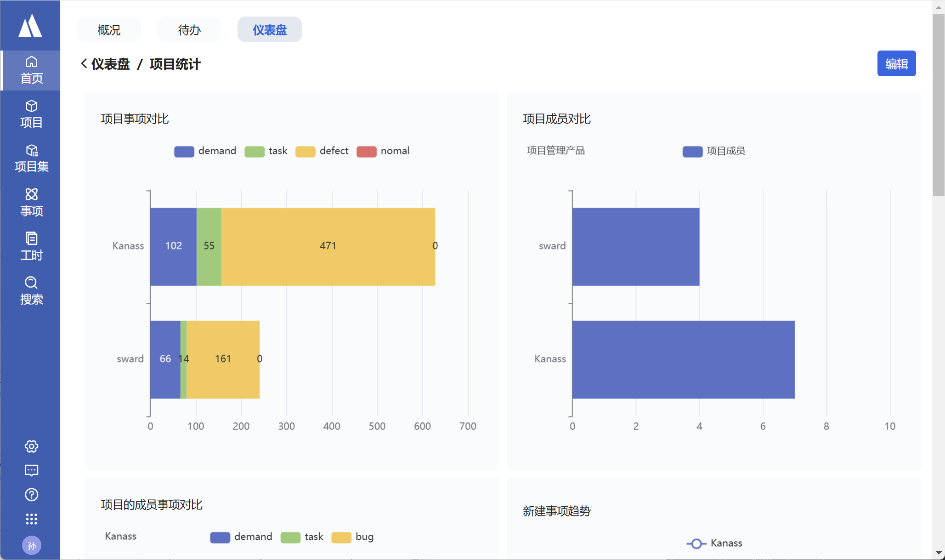Go back using the 仪表盘 chevron

pyautogui.click(x=84, y=64)
